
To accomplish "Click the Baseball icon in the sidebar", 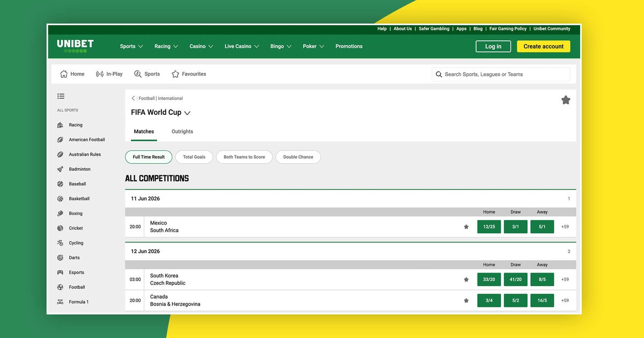I will (60, 184).
